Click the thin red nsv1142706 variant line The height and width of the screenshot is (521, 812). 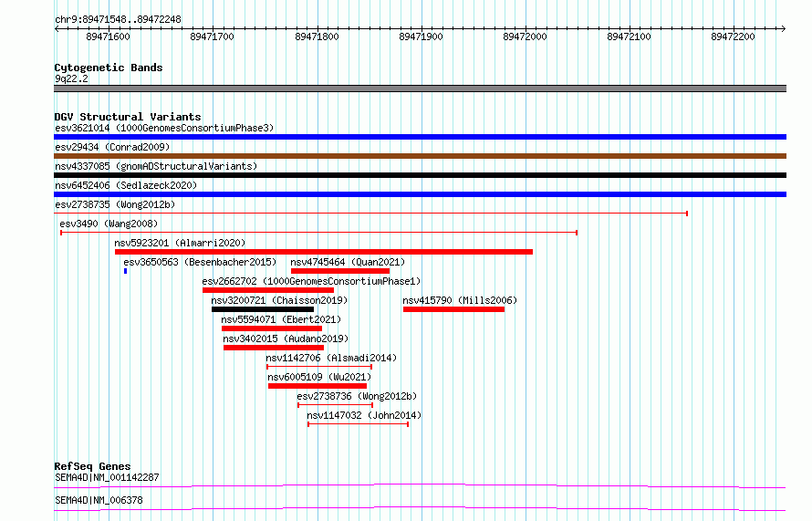pyautogui.click(x=319, y=367)
